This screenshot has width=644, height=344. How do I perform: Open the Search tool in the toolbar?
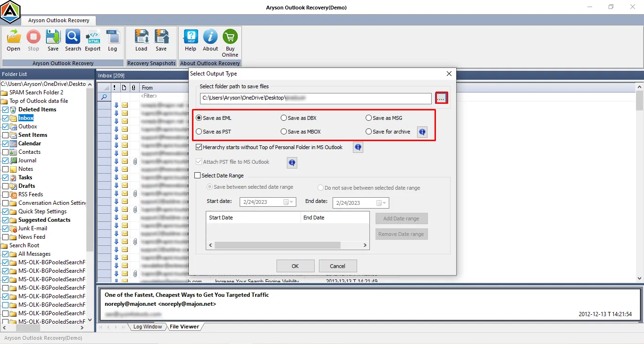point(73,40)
